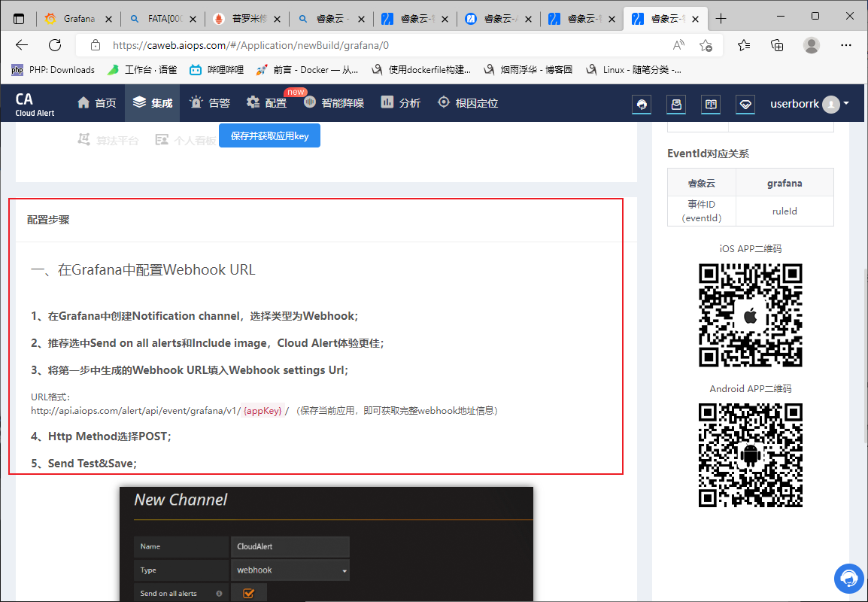Toggle read aloud icon in address bar

678,45
